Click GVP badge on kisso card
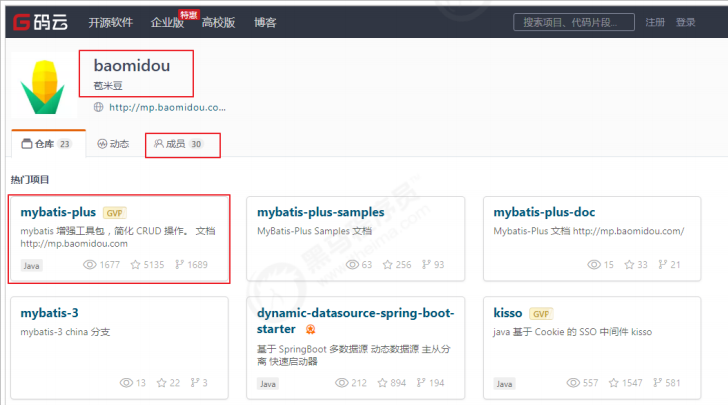Screen dimensions: 728x405 (541, 314)
